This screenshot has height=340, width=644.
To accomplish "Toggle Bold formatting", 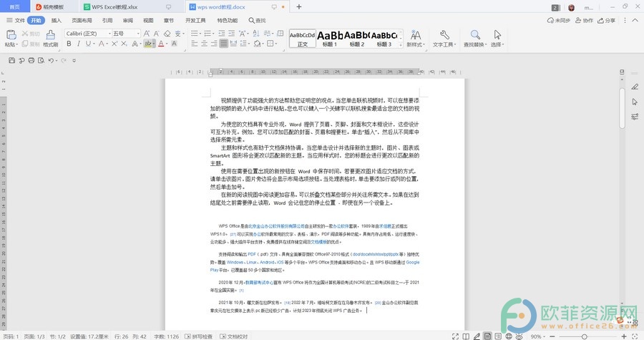I will pos(69,44).
